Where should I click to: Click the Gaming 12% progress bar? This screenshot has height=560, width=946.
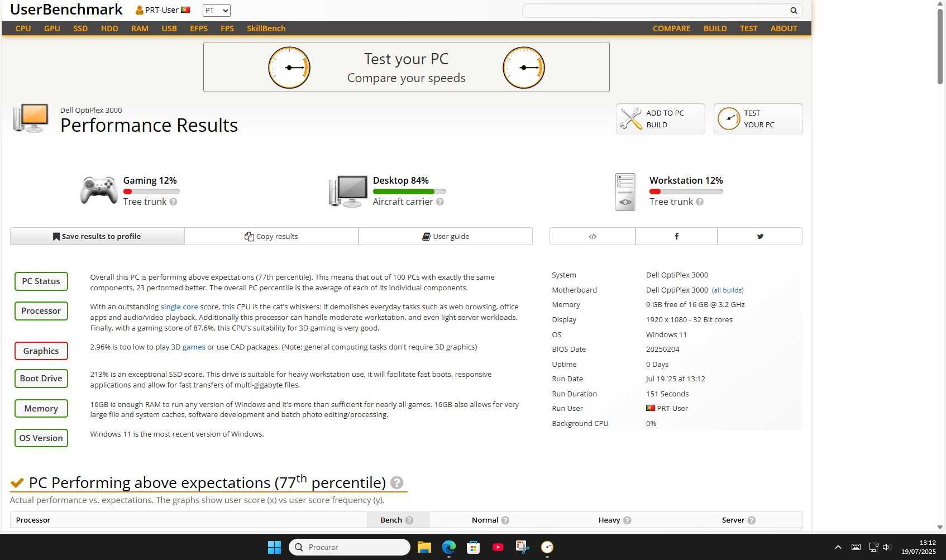coord(151,192)
